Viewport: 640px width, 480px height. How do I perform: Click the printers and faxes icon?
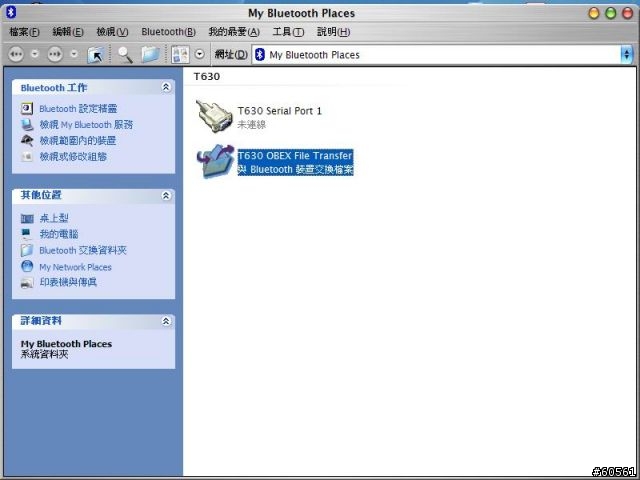click(27, 283)
